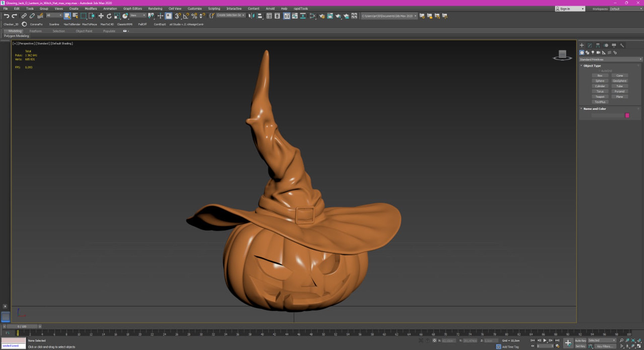Play the animation

[x=545, y=340]
